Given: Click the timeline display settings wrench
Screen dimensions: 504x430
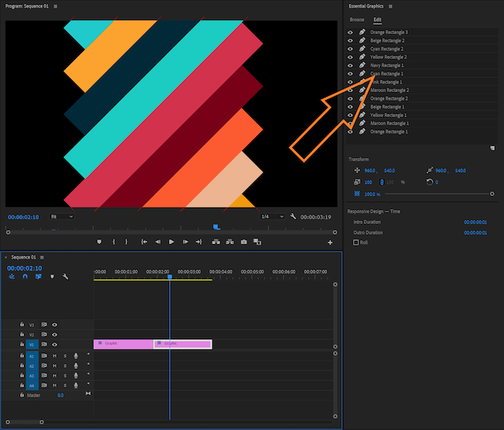Looking at the screenshot, I should (66, 277).
